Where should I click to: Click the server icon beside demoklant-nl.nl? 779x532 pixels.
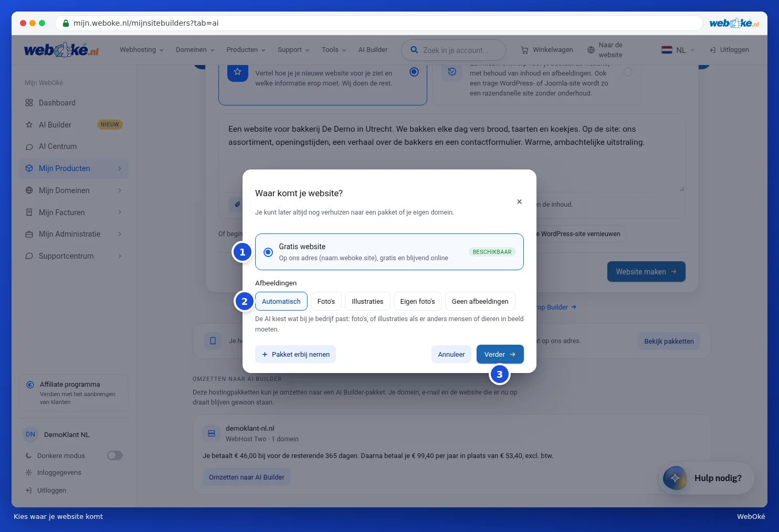212,433
